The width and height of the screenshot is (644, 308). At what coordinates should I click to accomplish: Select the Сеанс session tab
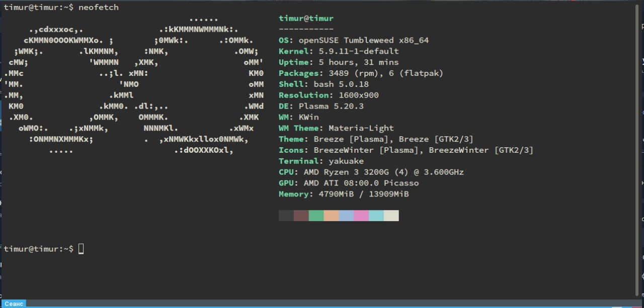pos(13,303)
